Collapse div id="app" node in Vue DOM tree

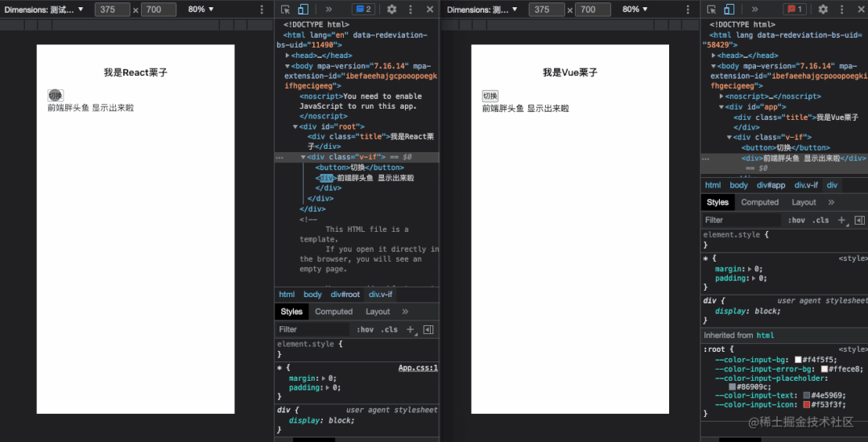pyautogui.click(x=721, y=107)
